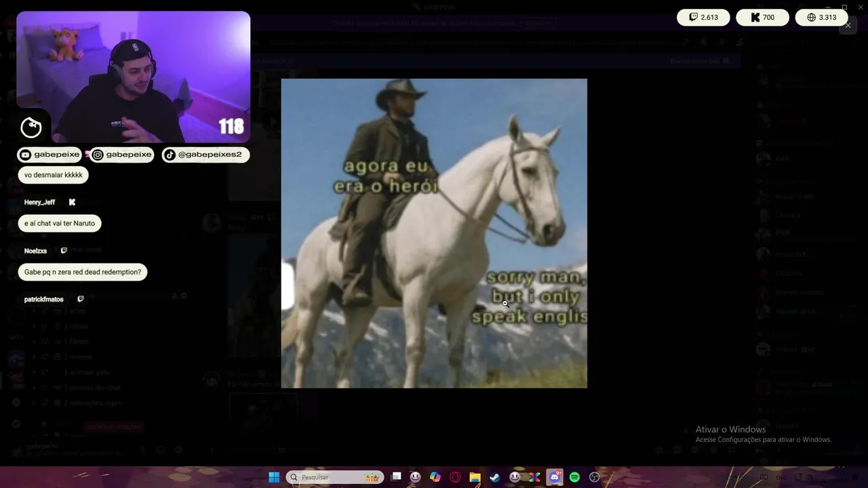Select the dimmed 'clipes' Discord channel

click(x=77, y=326)
